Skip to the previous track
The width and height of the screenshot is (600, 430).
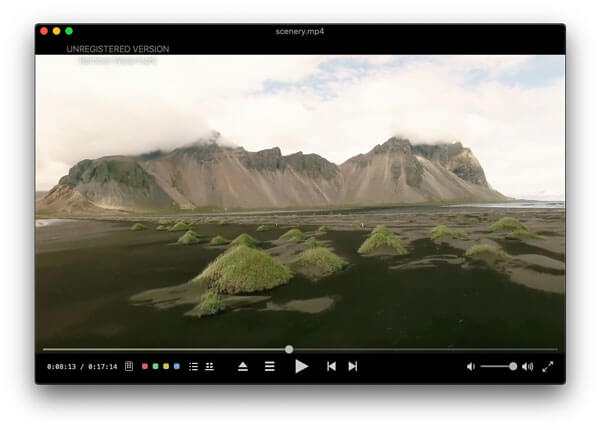click(331, 366)
